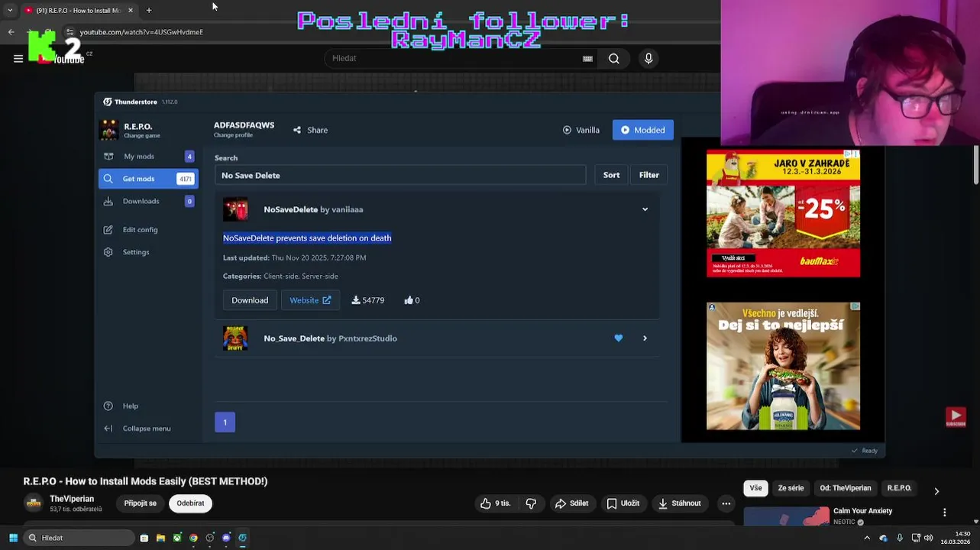Select Od: TheViperian chip
980x550 pixels.
(845, 488)
